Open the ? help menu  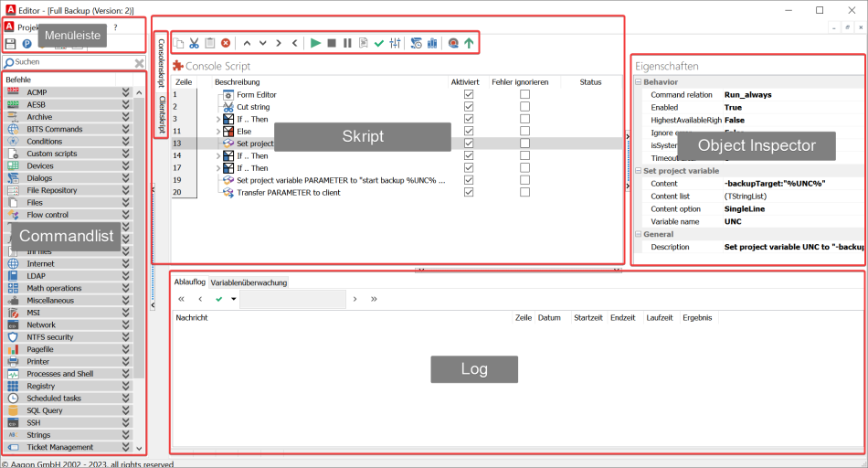tap(116, 27)
